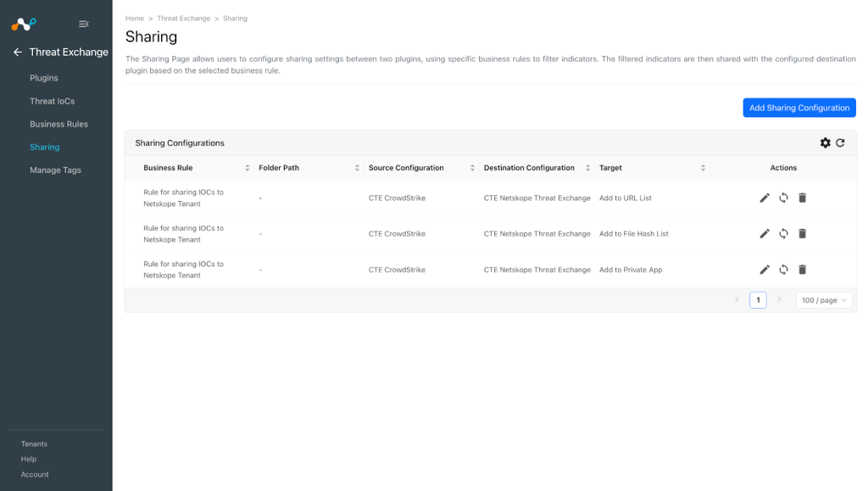Click Actions column header
Screen dimensions: 868x491
[x=783, y=168]
